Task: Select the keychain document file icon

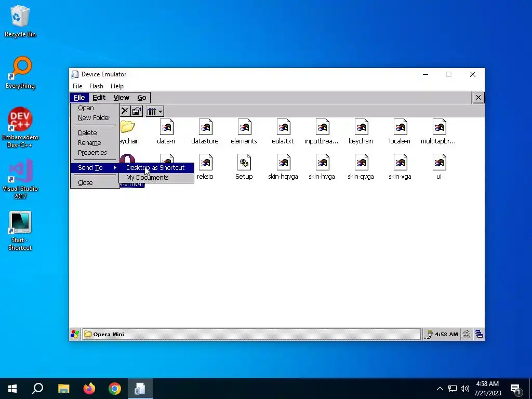Action: (362, 127)
